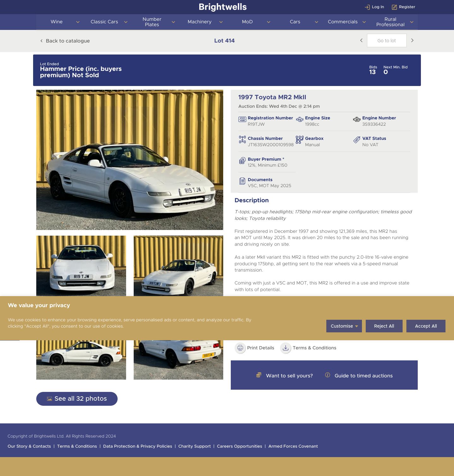Click the coins icon beside Want to sell yours
This screenshot has width=454, height=476.
[x=259, y=375]
